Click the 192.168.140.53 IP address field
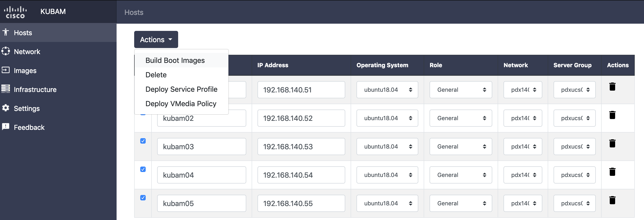This screenshot has height=220, width=644. pos(301,147)
